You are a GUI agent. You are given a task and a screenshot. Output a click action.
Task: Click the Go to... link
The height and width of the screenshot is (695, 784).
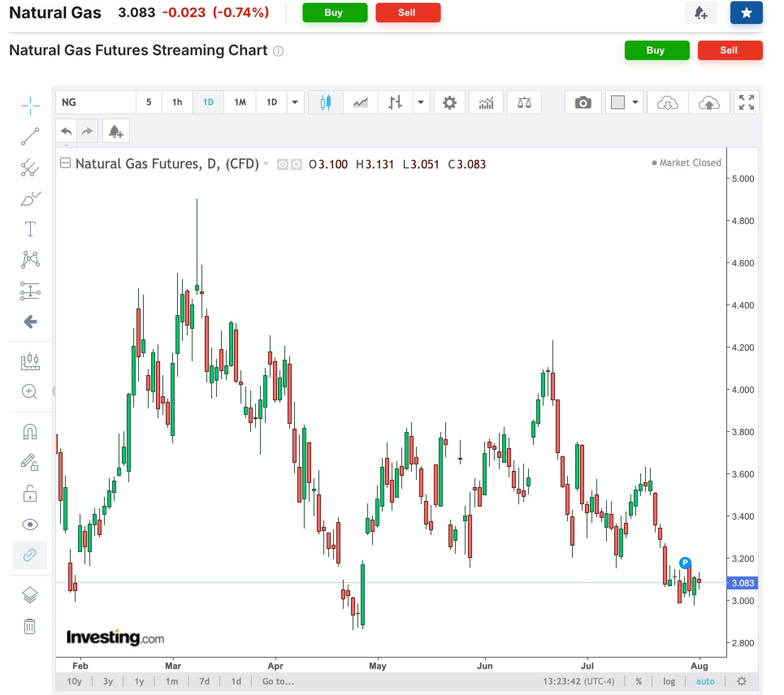coord(278,681)
